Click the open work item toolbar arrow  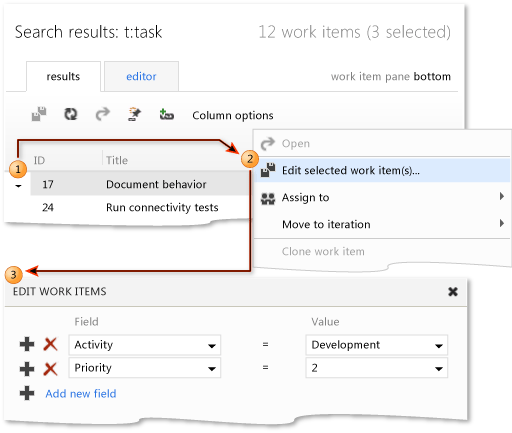pos(102,114)
